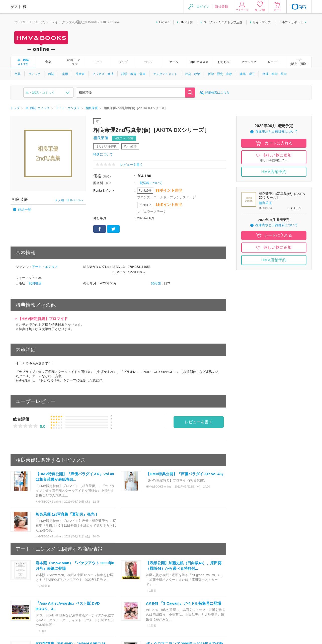The image size is (322, 644).
Task: Click the HMV&BOOKS online logo
Action: click(41, 41)
